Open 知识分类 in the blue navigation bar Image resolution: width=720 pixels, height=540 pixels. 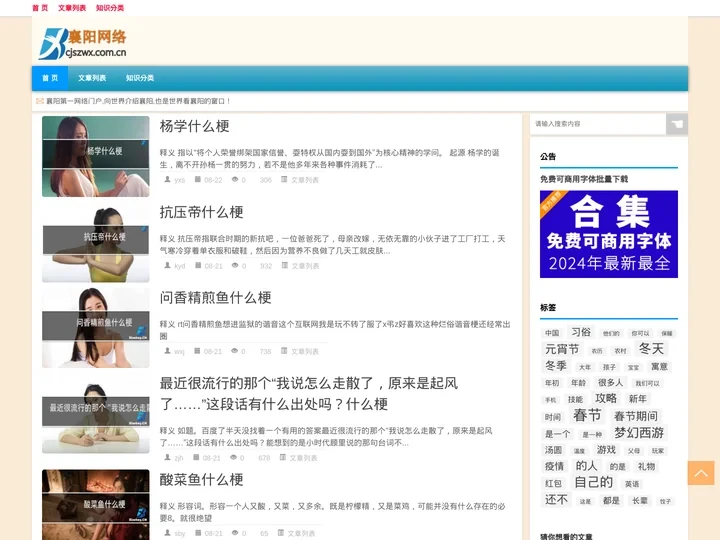click(140, 78)
